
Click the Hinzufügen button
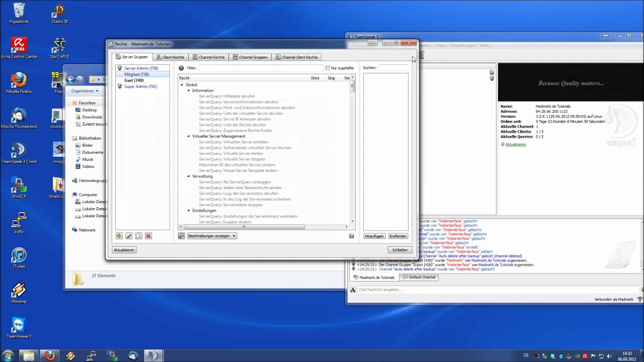pyautogui.click(x=374, y=236)
